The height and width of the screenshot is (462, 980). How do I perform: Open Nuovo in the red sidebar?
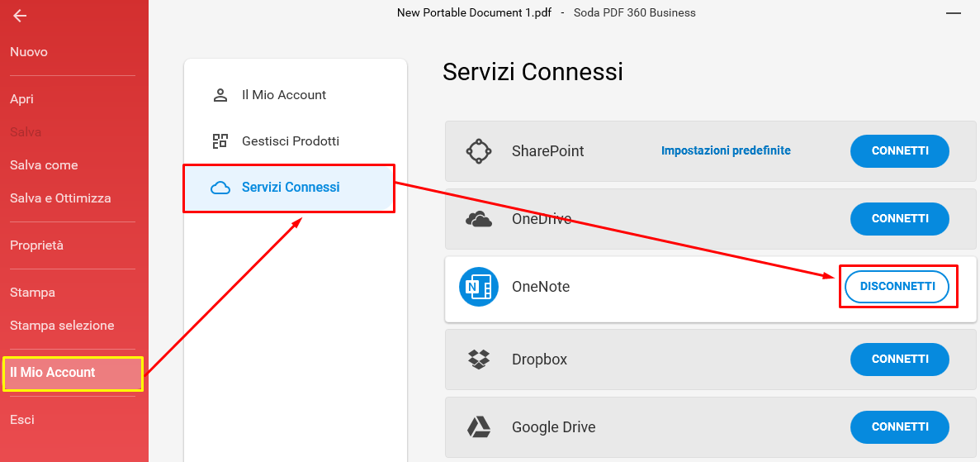29,52
